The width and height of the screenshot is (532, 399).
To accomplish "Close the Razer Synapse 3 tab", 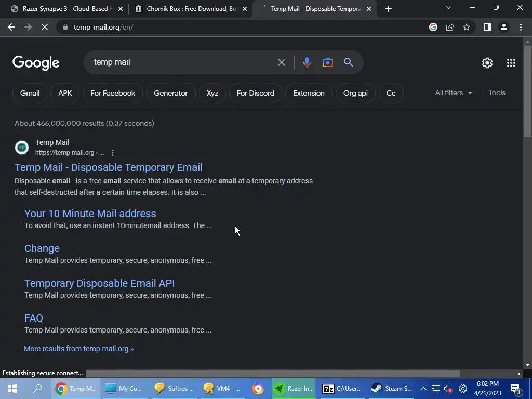I will click(x=120, y=9).
